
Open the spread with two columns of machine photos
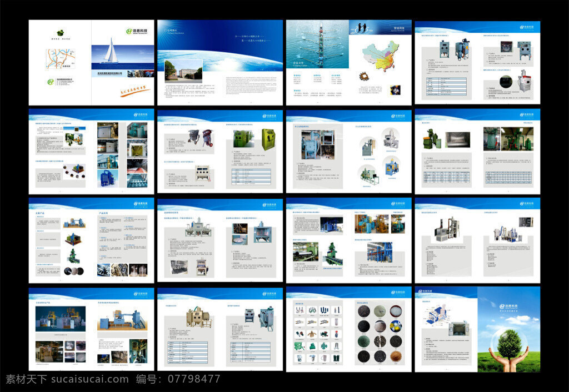tap(92, 152)
